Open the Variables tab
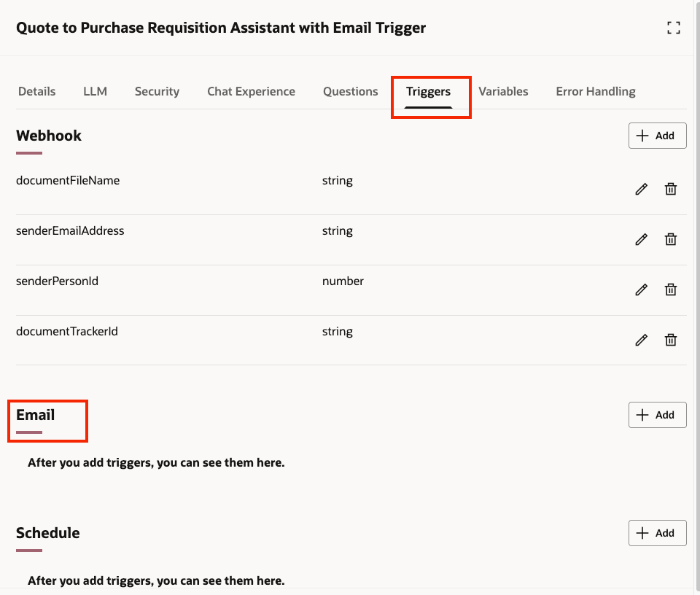Image resolution: width=700 pixels, height=595 pixels. point(503,91)
